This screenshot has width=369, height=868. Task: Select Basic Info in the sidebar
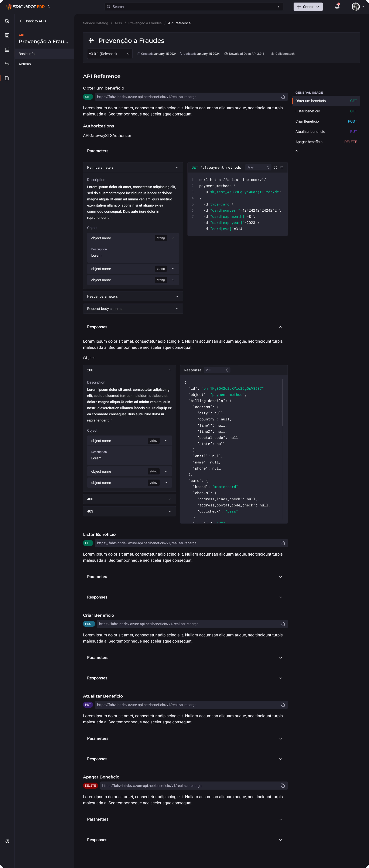[x=44, y=54]
